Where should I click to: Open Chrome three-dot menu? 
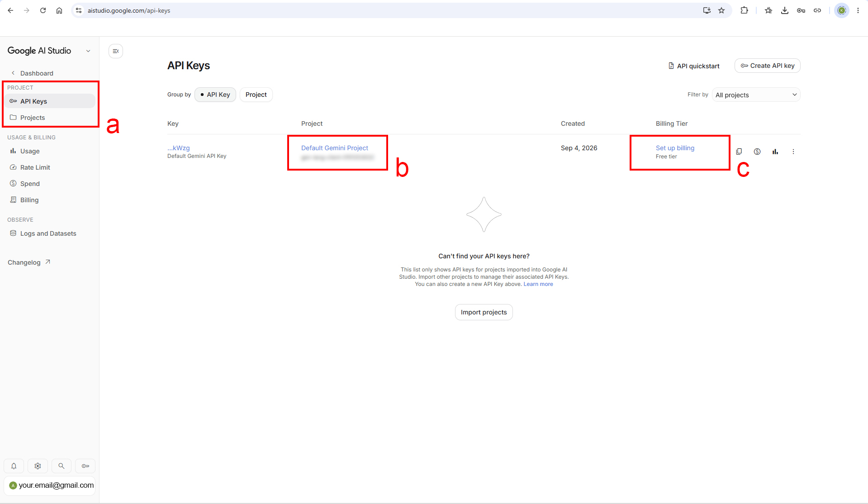click(x=858, y=10)
